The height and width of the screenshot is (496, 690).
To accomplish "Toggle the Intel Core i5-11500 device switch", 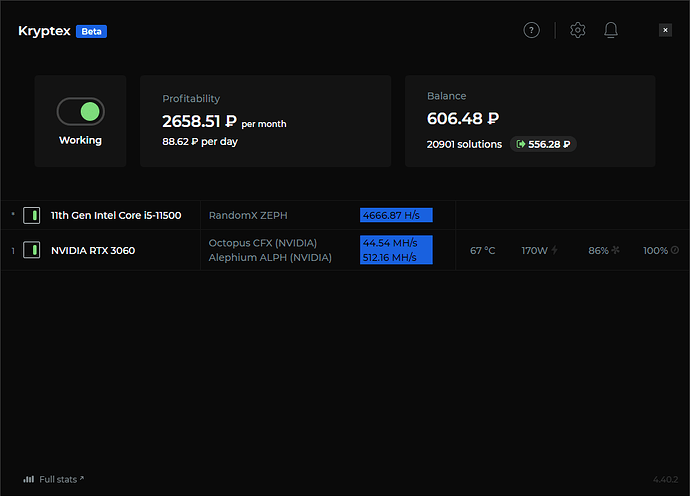I will pyautogui.click(x=32, y=215).
